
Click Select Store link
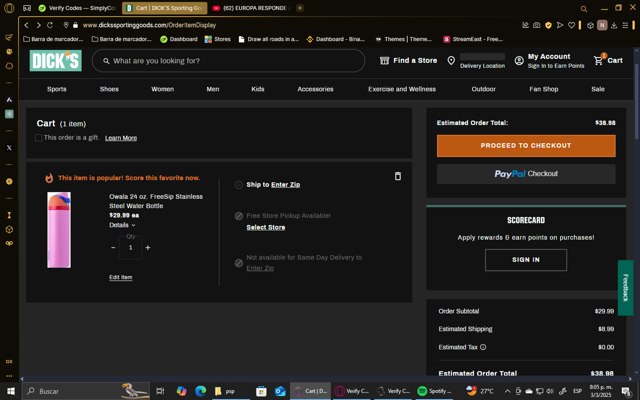(x=266, y=228)
